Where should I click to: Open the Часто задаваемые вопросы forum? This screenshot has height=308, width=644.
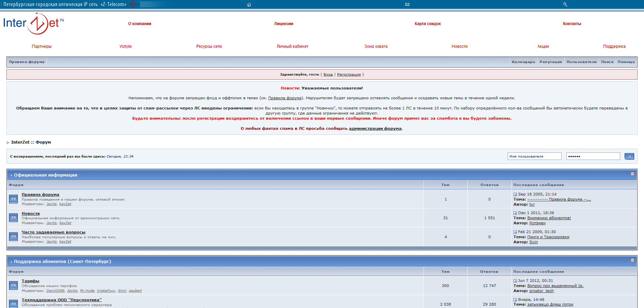tap(53, 232)
